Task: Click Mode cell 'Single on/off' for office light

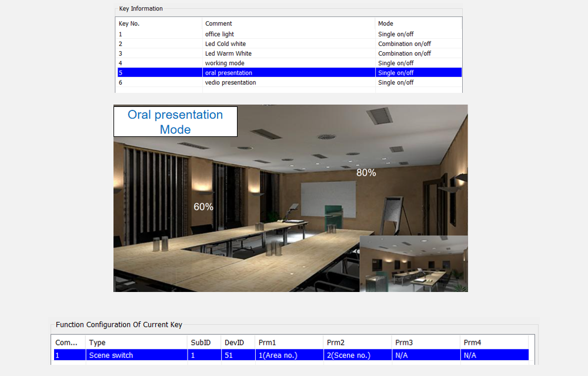Action: 396,34
